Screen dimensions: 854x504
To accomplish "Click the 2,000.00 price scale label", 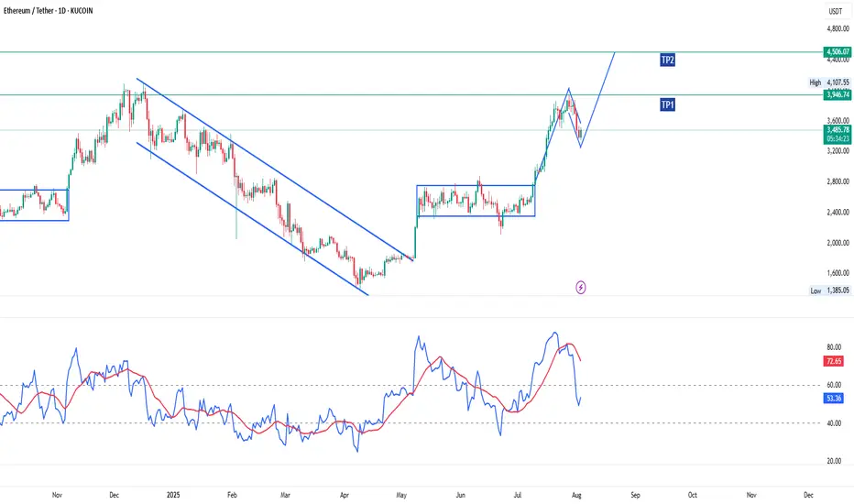I will pos(838,243).
